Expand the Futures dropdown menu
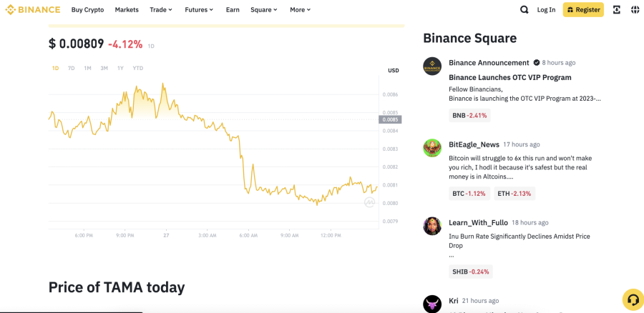 pos(199,10)
